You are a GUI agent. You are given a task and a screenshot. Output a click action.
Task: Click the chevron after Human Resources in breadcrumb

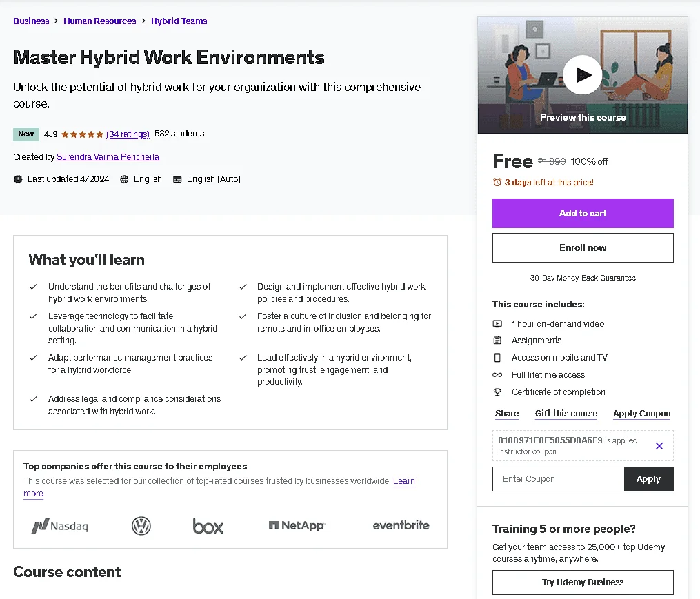point(143,21)
